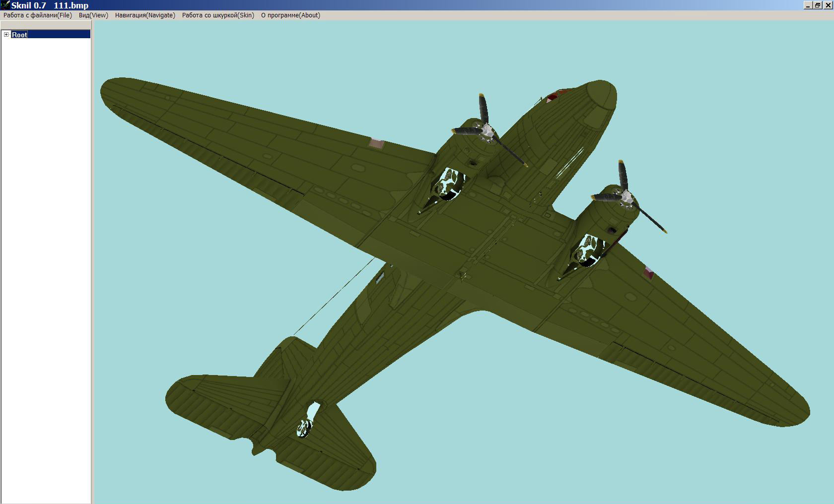
Task: Close the Sknil window
Action: pyautogui.click(x=828, y=5)
